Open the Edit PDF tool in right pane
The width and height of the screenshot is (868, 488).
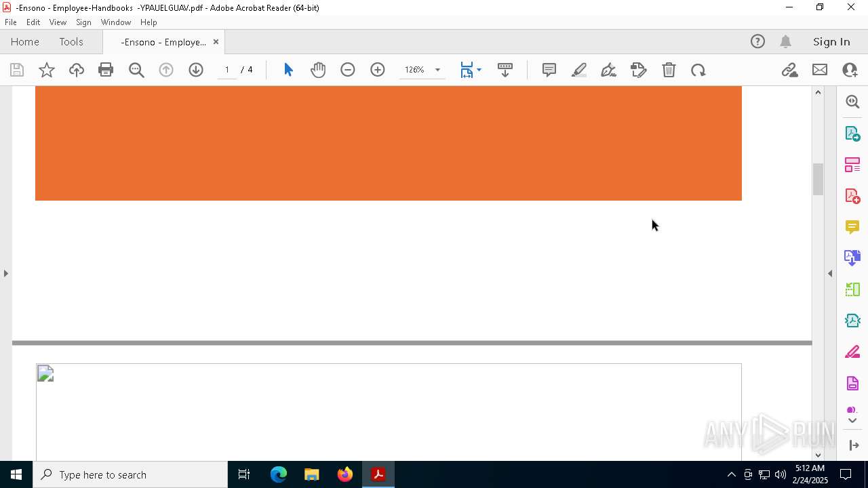[852, 165]
